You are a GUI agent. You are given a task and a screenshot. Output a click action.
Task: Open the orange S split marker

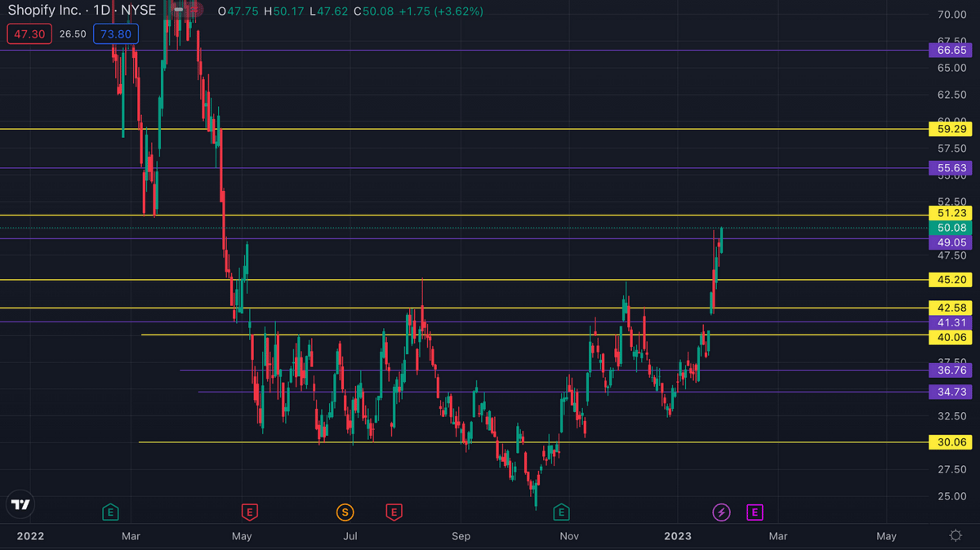pos(345,512)
